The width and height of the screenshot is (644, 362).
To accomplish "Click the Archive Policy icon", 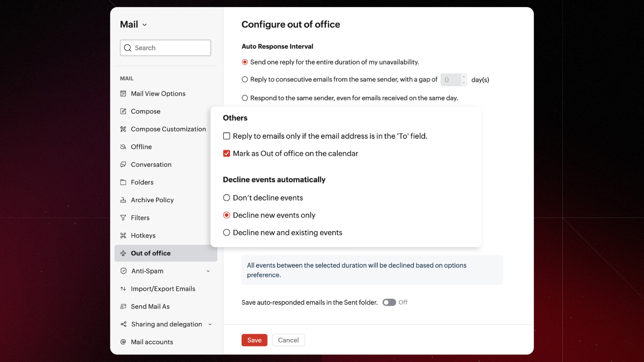I will point(123,200).
